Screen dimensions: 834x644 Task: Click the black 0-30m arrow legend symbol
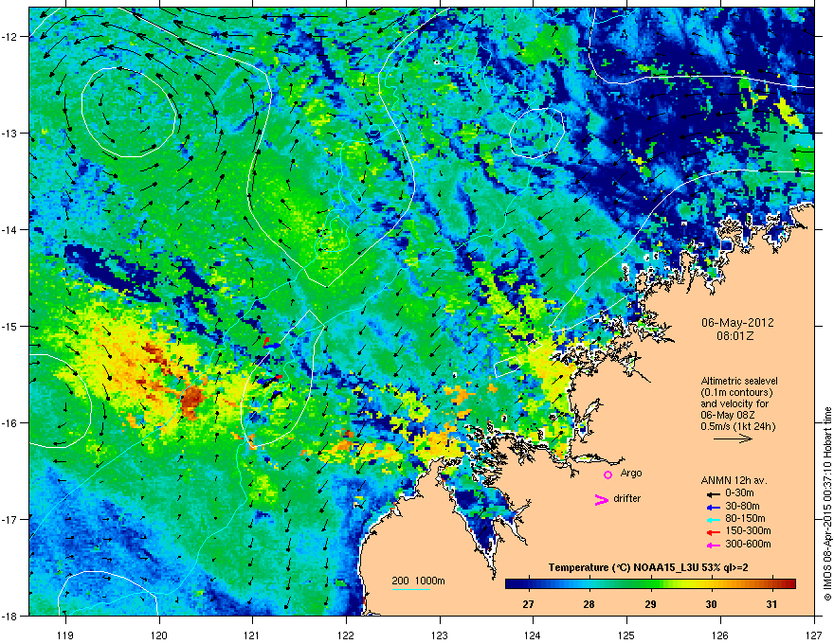[714, 493]
